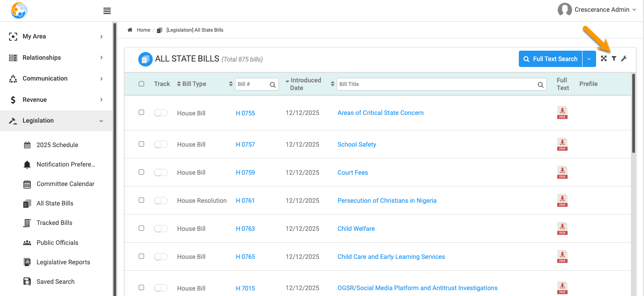The height and width of the screenshot is (296, 644).
Task: Open the hamburger menu icon
Action: tap(107, 11)
